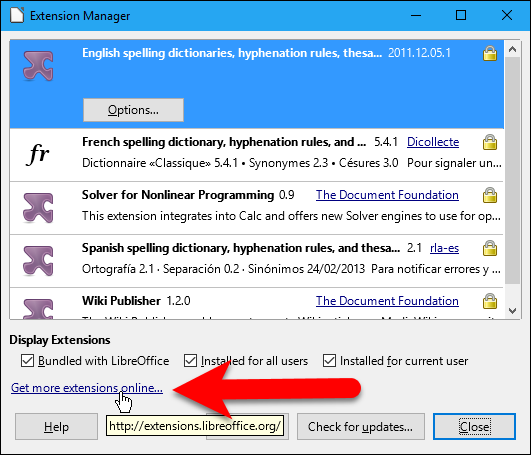
Task: Click lock icon on Solver for Nonlinear Programming row
Action: click(x=490, y=195)
